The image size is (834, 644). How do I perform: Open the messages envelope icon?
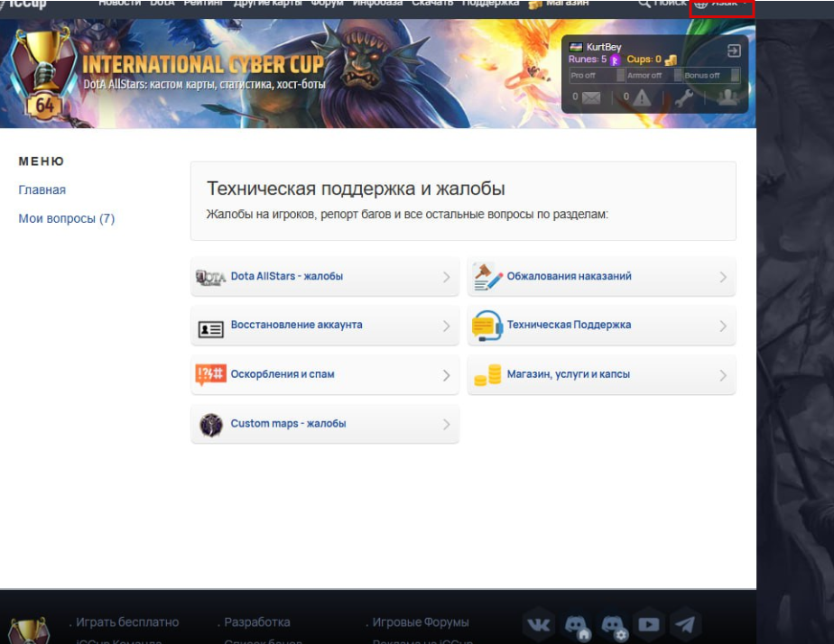tap(591, 97)
